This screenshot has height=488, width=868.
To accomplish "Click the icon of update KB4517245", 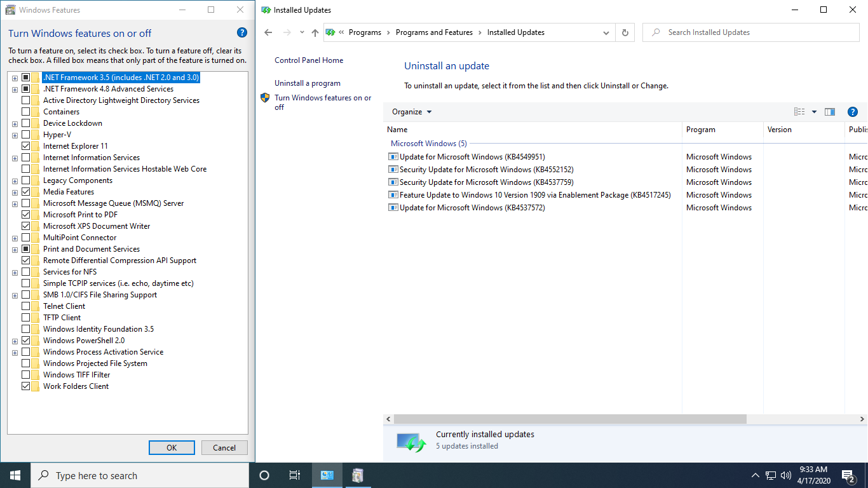I will point(393,195).
